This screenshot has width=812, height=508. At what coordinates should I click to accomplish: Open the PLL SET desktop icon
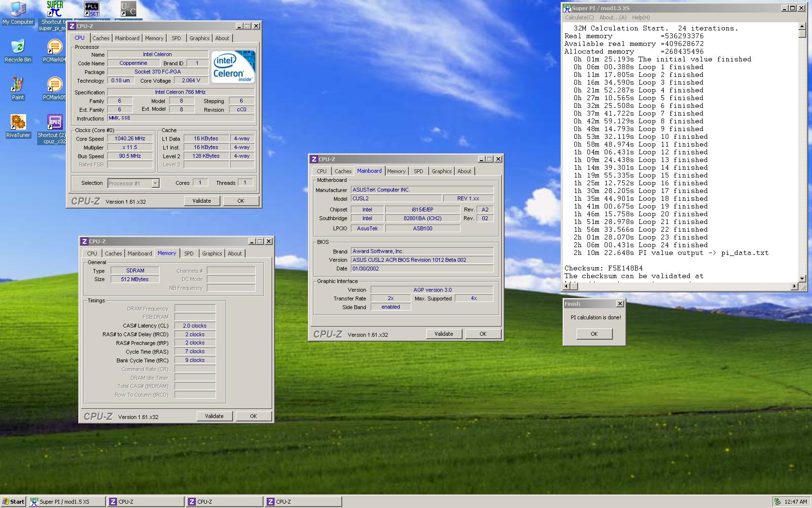[91, 10]
